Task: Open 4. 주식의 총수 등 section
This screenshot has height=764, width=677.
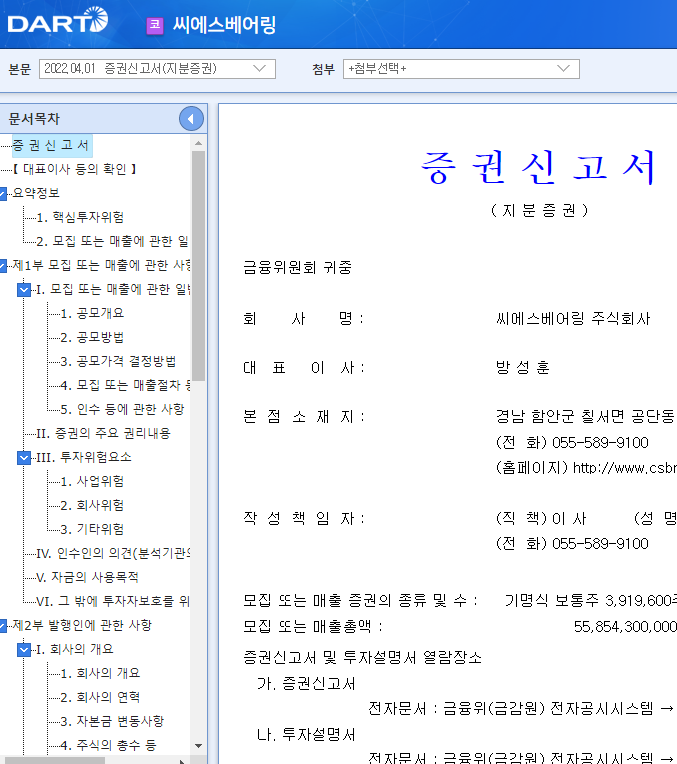Action: click(108, 745)
